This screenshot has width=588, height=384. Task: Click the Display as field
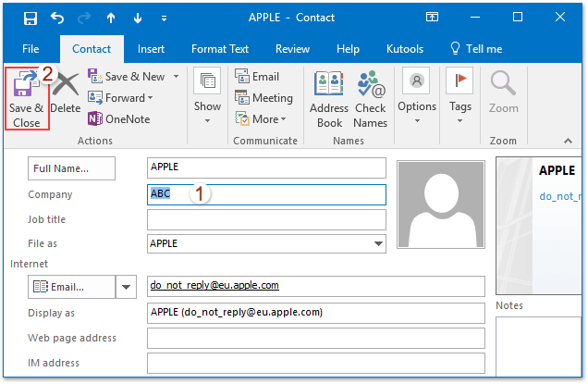tap(316, 313)
